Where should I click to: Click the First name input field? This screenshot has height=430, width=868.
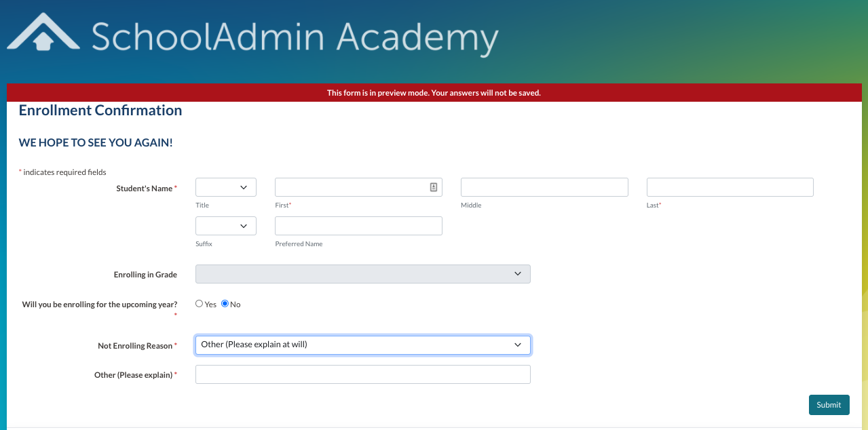point(353,187)
